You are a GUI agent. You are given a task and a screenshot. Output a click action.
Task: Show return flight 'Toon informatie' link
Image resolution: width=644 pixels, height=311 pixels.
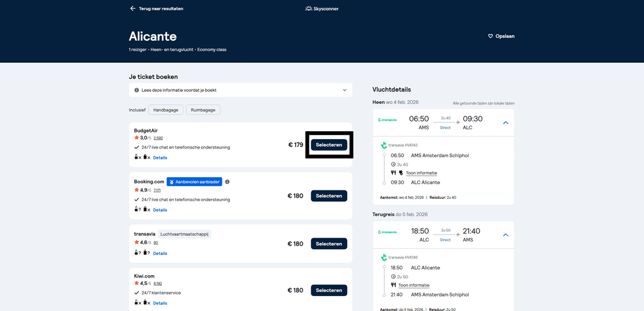(x=414, y=285)
